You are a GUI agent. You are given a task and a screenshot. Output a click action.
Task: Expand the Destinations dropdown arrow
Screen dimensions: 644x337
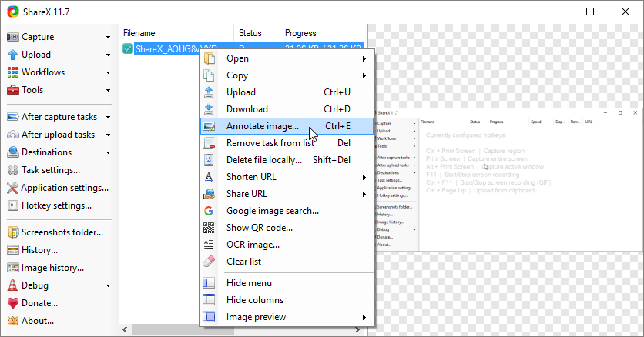108,153
